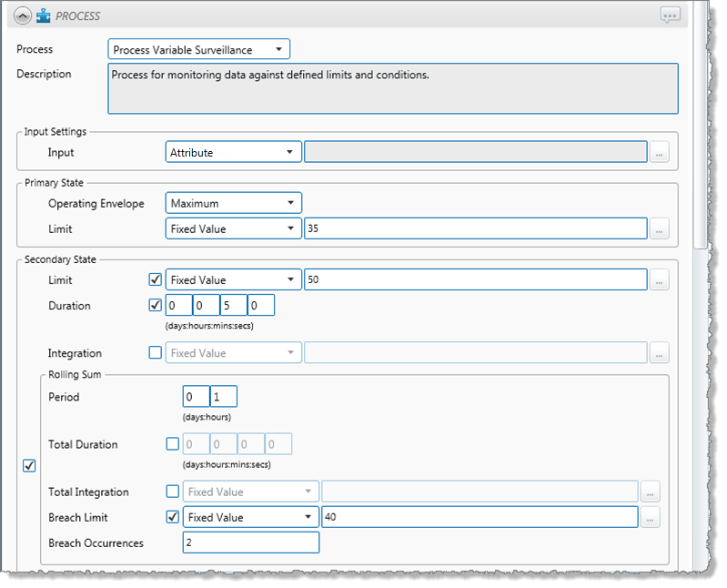Open the Input Attribute dropdown
The height and width of the screenshot is (588, 727).
coord(233,153)
